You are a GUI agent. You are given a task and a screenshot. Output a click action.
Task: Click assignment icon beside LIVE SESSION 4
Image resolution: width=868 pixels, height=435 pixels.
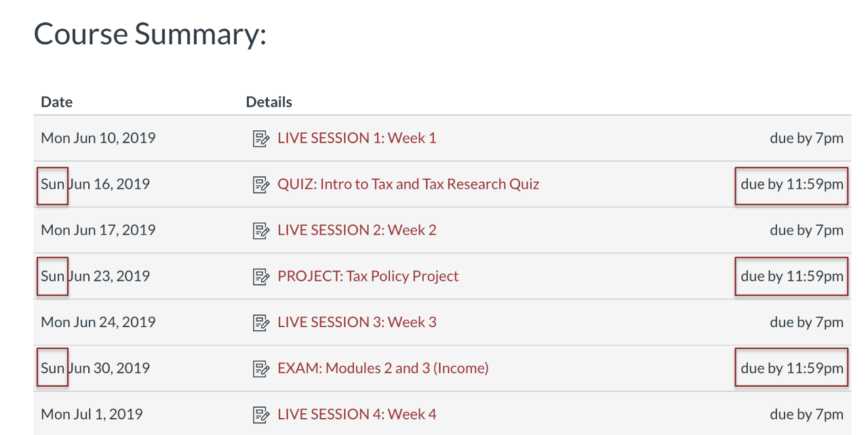(x=260, y=415)
